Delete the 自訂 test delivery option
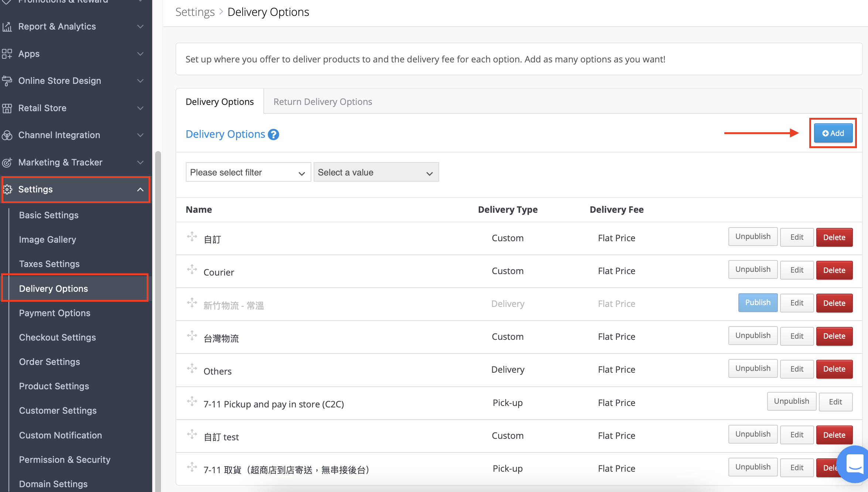868x492 pixels. (x=834, y=435)
